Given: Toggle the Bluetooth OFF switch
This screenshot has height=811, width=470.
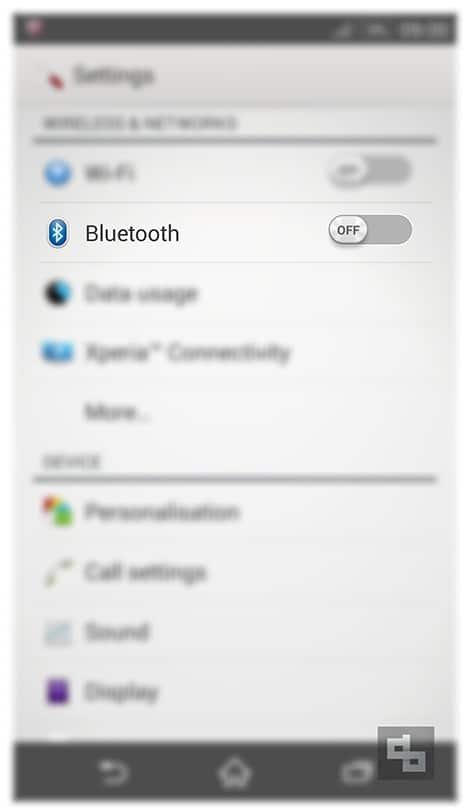Looking at the screenshot, I should [370, 230].
